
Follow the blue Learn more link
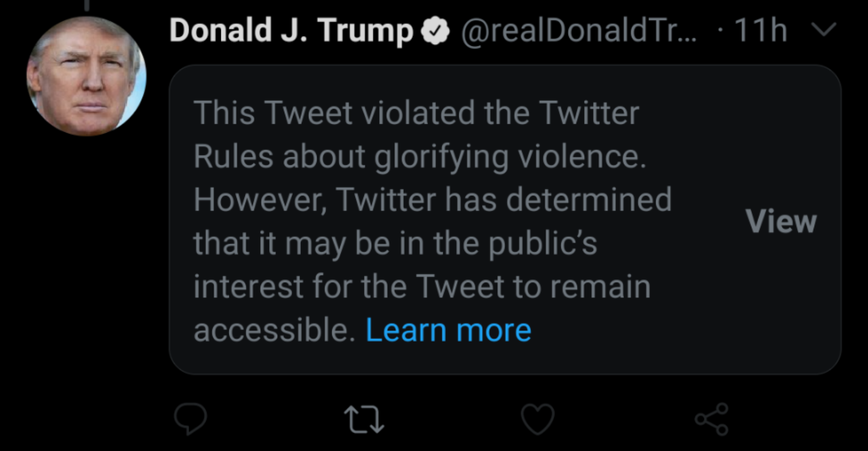tap(448, 330)
